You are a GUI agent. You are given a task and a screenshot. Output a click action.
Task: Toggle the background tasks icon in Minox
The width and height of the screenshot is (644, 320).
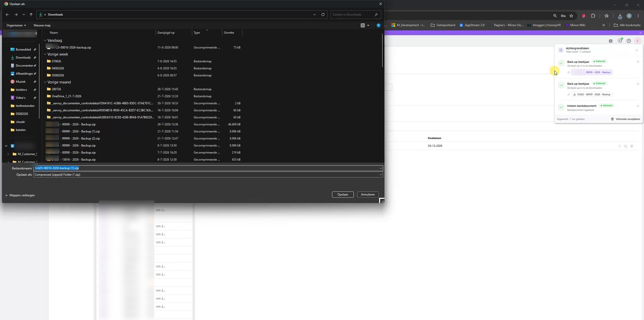[620, 41]
